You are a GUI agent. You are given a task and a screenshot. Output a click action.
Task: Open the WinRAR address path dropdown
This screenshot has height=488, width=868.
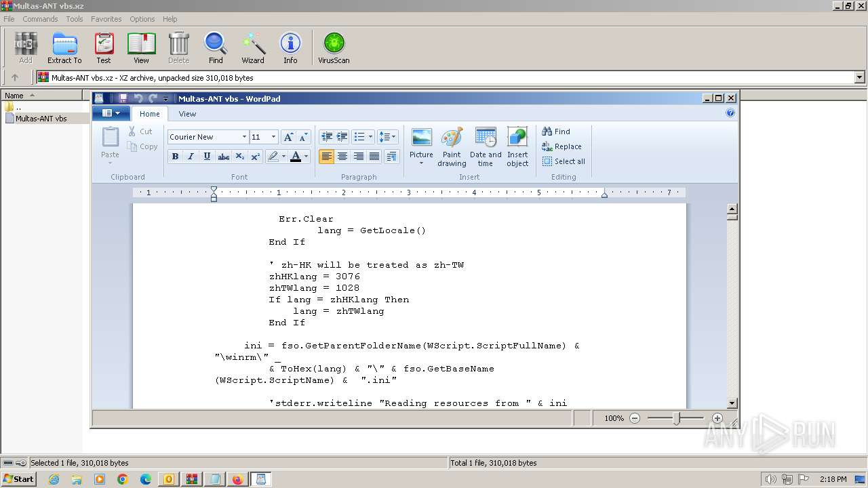pyautogui.click(x=860, y=78)
